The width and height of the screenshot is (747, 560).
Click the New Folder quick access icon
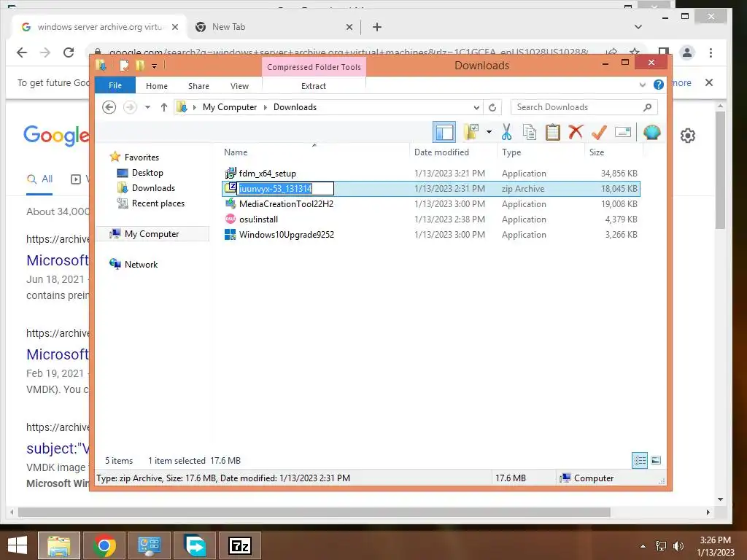point(139,65)
